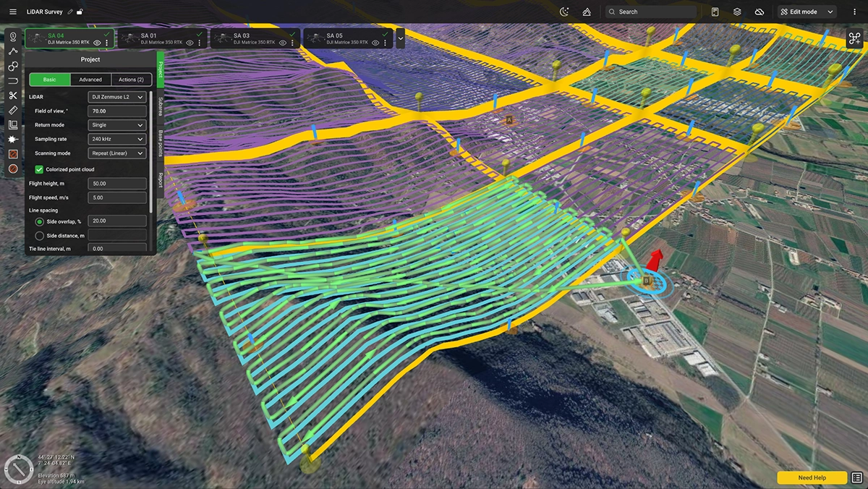Select Side distance radio button
The height and width of the screenshot is (489, 868).
click(x=39, y=236)
